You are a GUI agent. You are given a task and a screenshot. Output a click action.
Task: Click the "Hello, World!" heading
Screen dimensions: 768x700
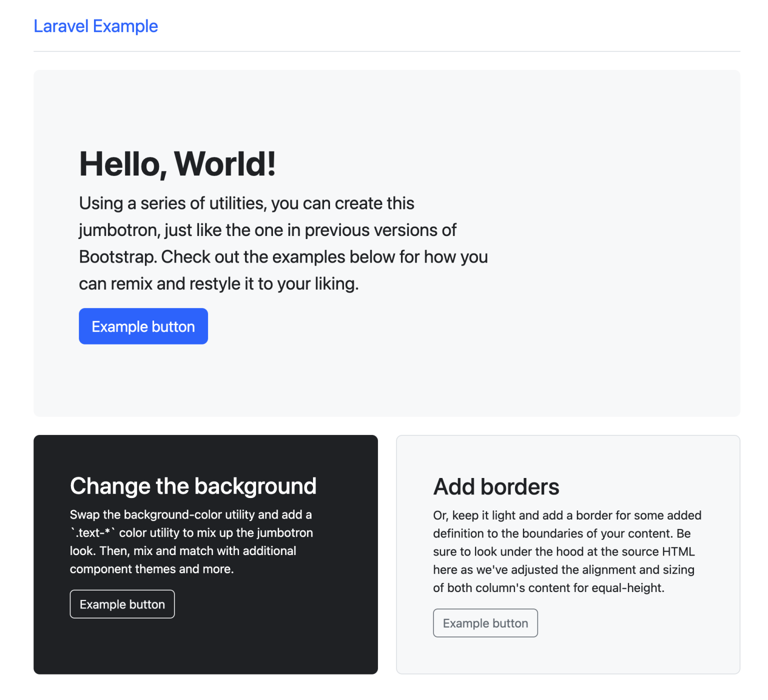(x=177, y=164)
